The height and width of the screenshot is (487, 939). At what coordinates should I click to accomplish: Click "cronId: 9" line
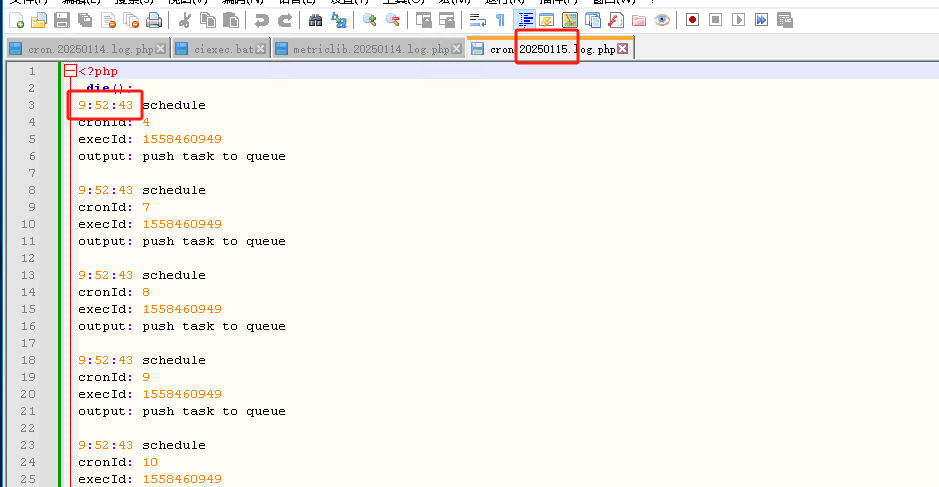114,377
